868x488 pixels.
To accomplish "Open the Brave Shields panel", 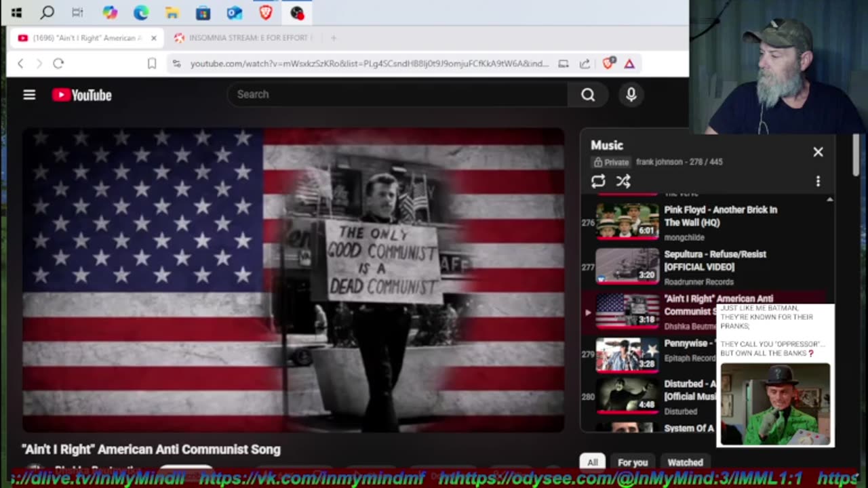I will (x=608, y=64).
